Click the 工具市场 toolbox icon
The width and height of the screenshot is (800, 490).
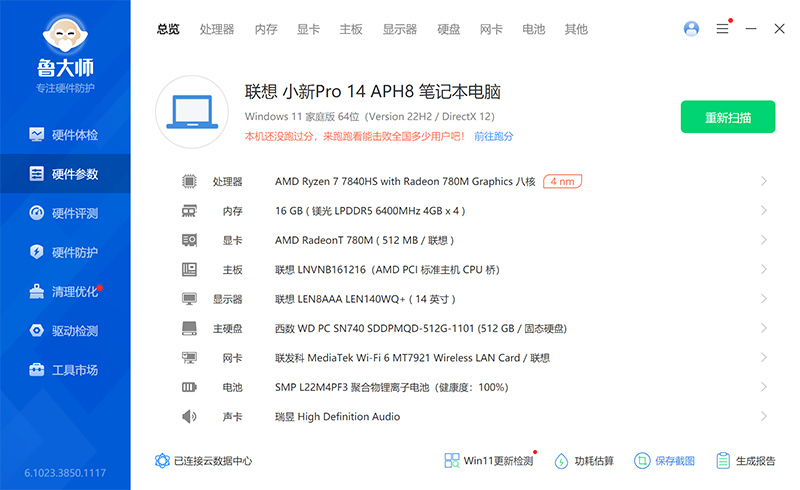[x=36, y=370]
